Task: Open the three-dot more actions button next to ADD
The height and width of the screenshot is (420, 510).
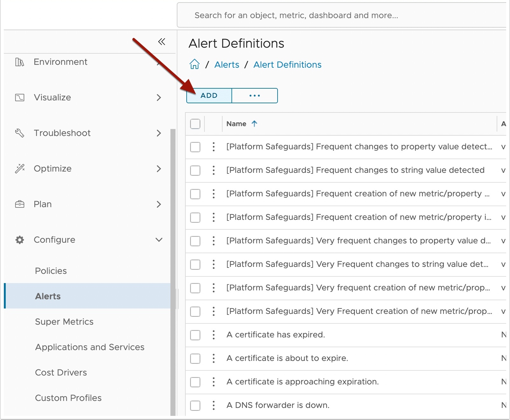Action: (x=255, y=96)
